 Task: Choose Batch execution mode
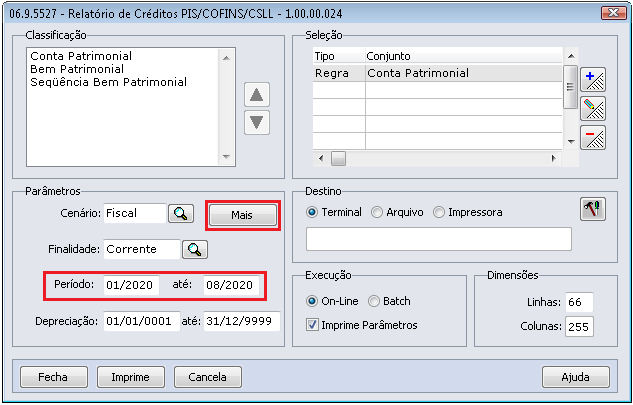click(390, 301)
